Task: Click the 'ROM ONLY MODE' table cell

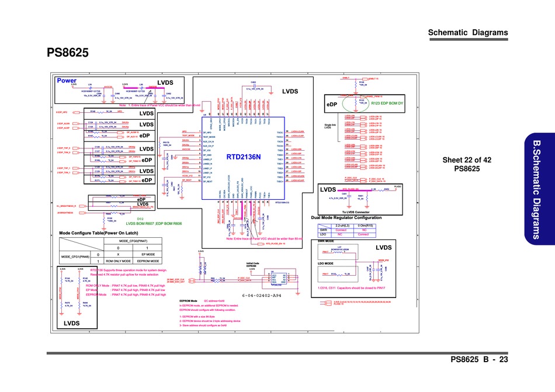Action: (x=119, y=261)
